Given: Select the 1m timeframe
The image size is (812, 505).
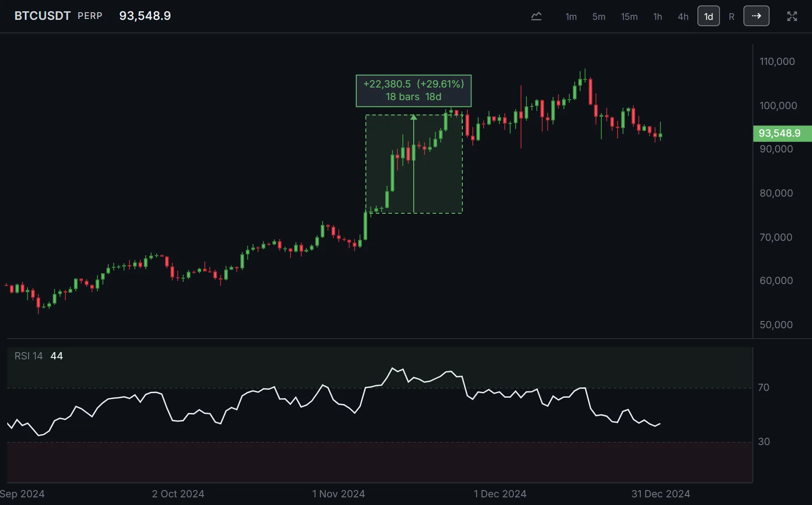Looking at the screenshot, I should point(571,17).
